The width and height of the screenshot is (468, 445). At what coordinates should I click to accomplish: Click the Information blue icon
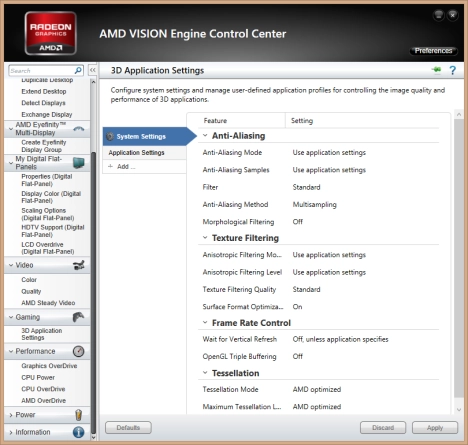pos(78,432)
